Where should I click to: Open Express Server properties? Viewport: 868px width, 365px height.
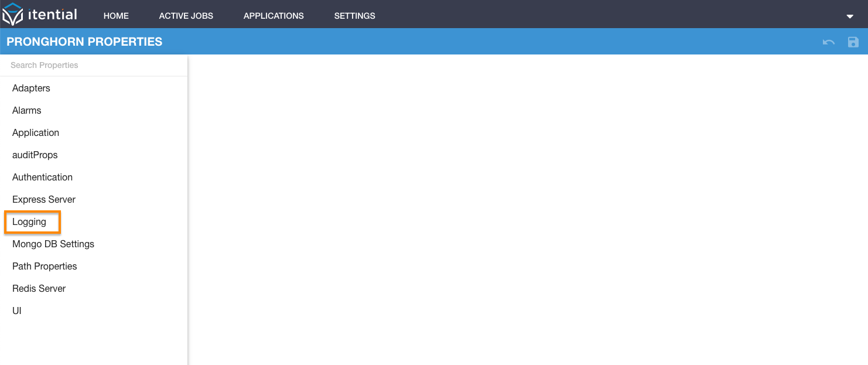94,199
